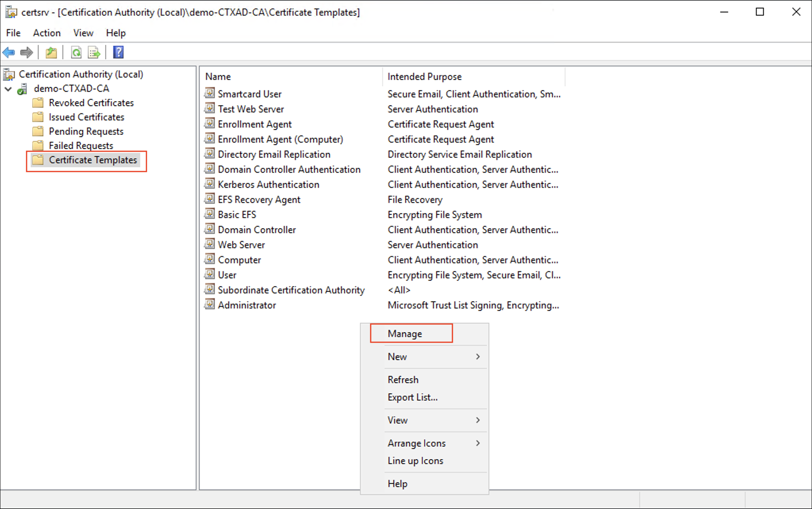
Task: Expand the Arrange Icons submenu
Action: [417, 443]
